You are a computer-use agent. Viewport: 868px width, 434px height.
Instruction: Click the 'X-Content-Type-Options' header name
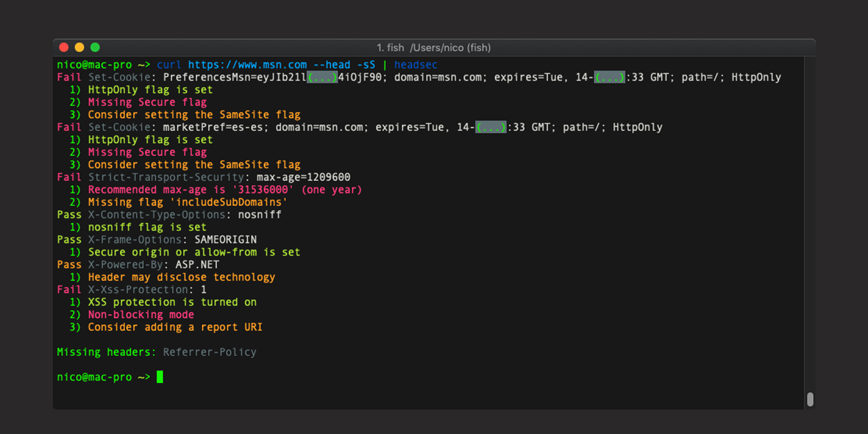click(157, 214)
